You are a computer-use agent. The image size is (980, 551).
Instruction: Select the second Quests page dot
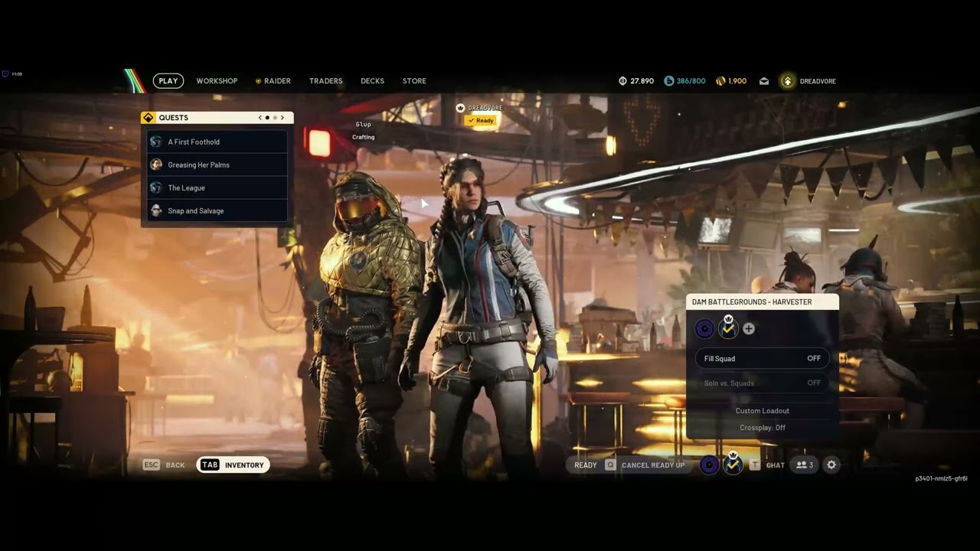tap(275, 118)
